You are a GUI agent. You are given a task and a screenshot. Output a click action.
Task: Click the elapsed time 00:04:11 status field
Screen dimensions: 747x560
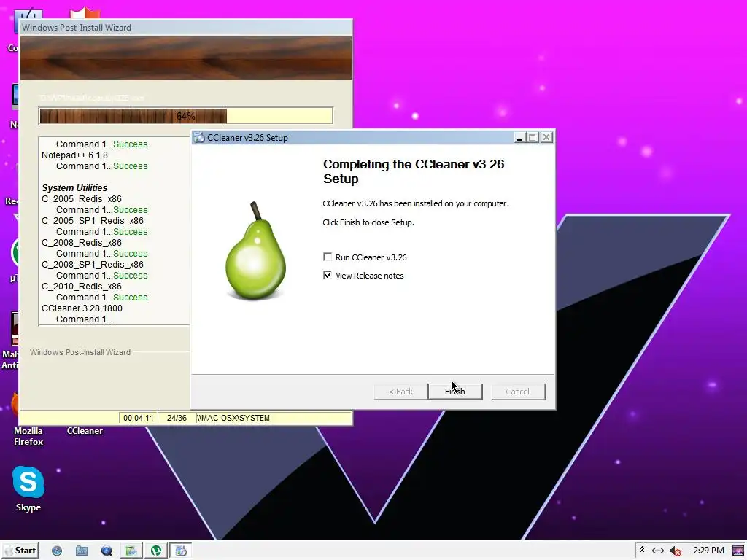tap(138, 418)
